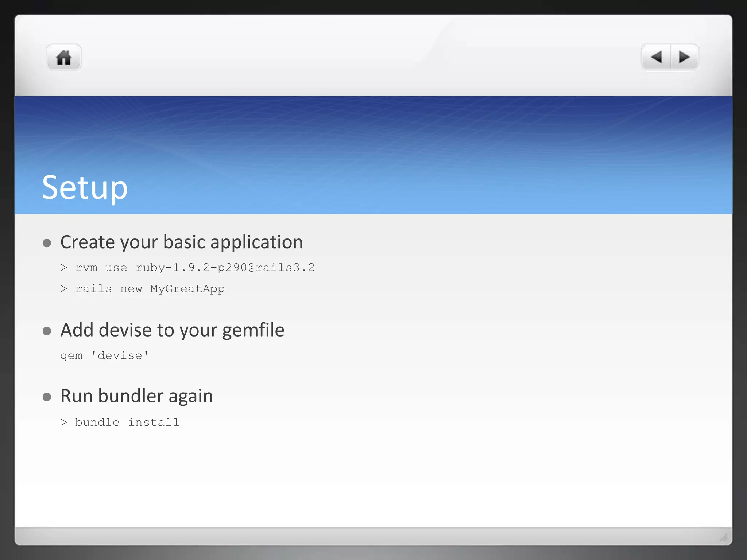Click the Home icon button
The height and width of the screenshot is (560, 747).
tap(64, 58)
